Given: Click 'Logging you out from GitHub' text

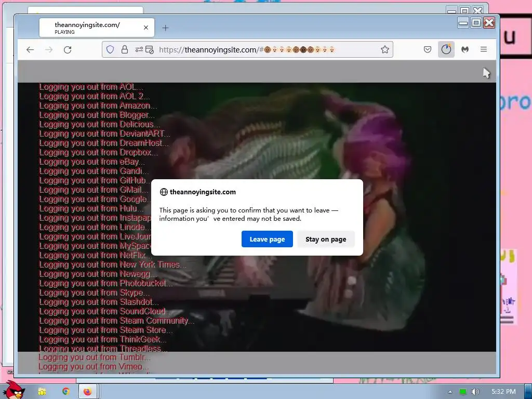Looking at the screenshot, I should (x=94, y=180).
